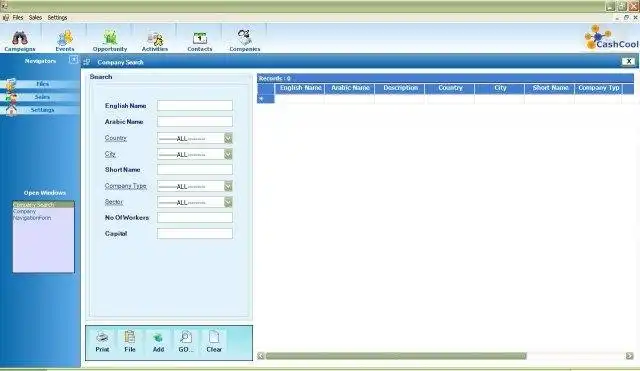This screenshot has width=640, height=371.
Task: Sort by Short Name column header
Action: pyautogui.click(x=550, y=88)
